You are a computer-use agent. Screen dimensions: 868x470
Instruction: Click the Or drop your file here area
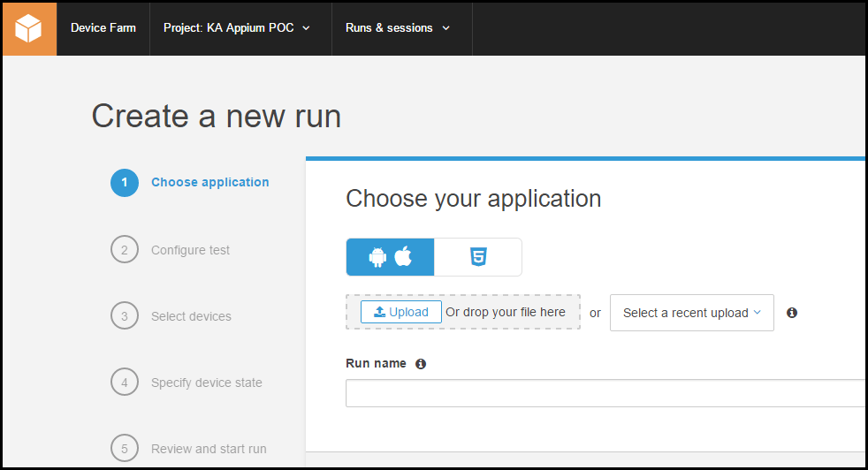point(506,313)
